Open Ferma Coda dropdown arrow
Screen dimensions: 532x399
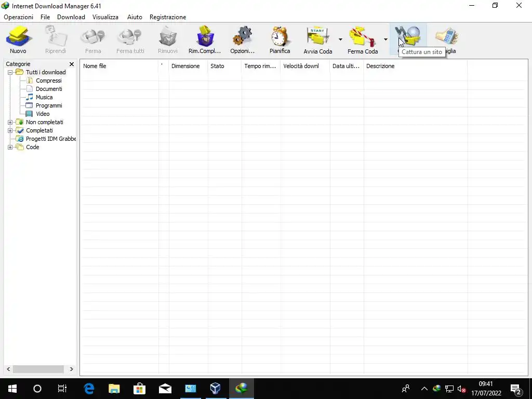coord(385,39)
